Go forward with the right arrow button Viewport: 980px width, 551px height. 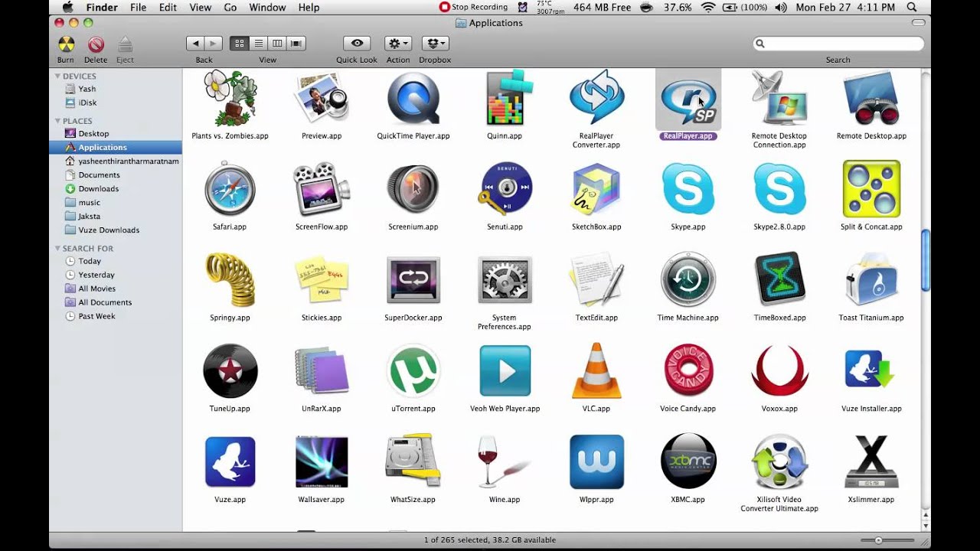(x=214, y=44)
